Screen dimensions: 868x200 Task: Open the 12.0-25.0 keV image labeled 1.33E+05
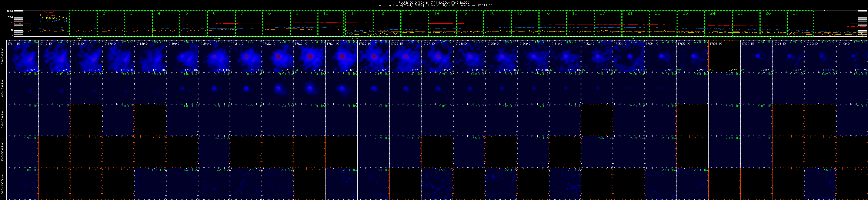coord(310,120)
